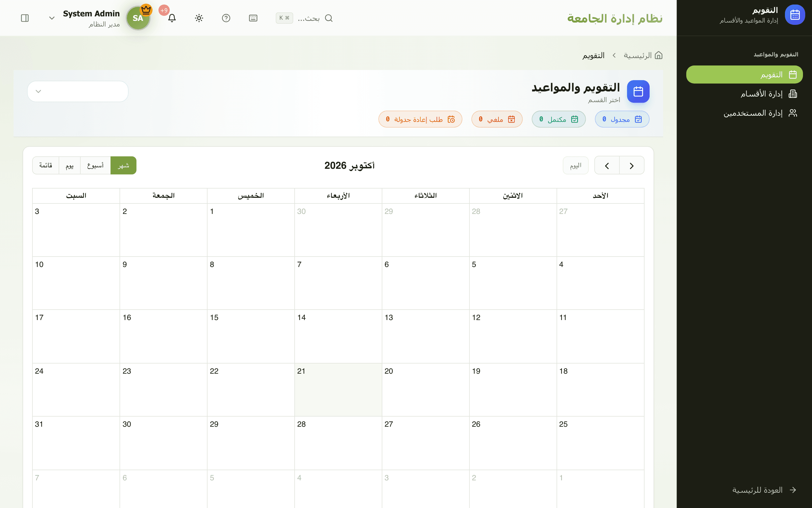812x508 pixels.
Task: Click the search magnifier icon
Action: pyautogui.click(x=329, y=18)
